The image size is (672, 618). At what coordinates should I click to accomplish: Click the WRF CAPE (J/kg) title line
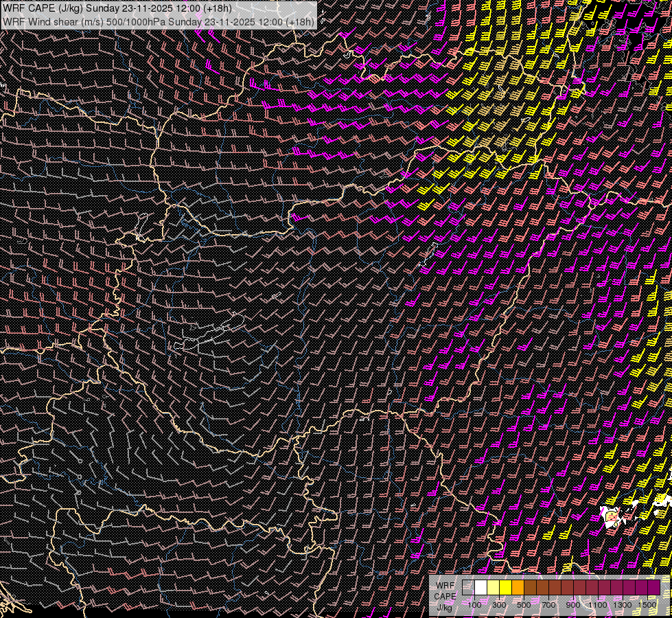click(x=117, y=8)
